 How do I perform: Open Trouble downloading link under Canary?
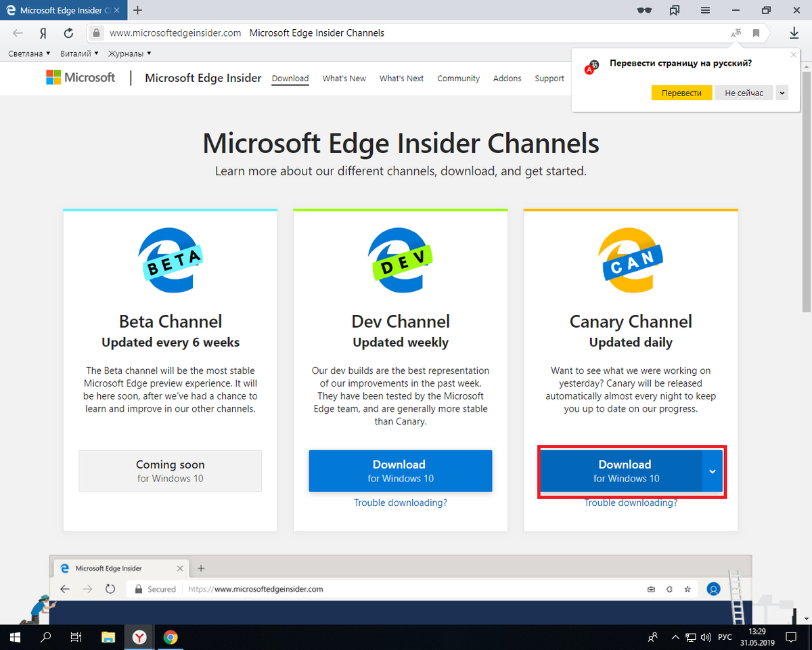631,502
